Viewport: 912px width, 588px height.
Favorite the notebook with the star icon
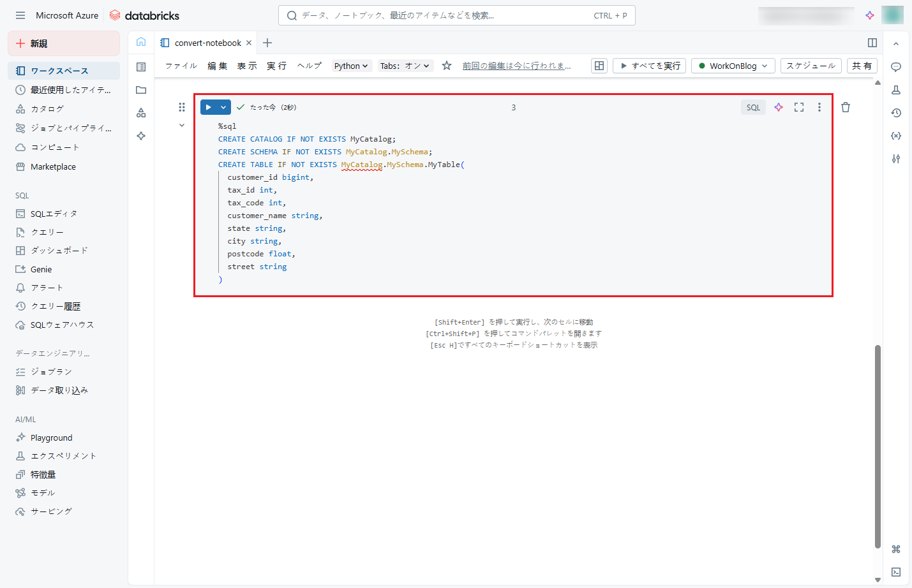447,66
